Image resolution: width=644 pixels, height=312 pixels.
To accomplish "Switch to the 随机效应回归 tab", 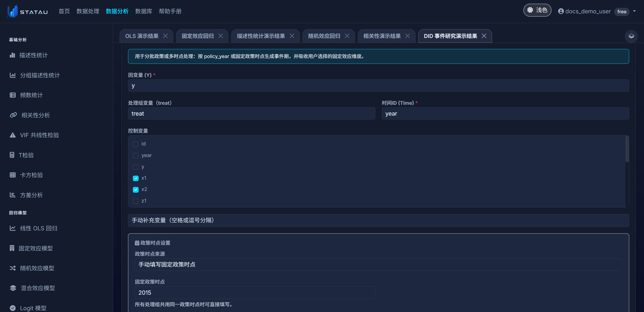I will (324, 36).
